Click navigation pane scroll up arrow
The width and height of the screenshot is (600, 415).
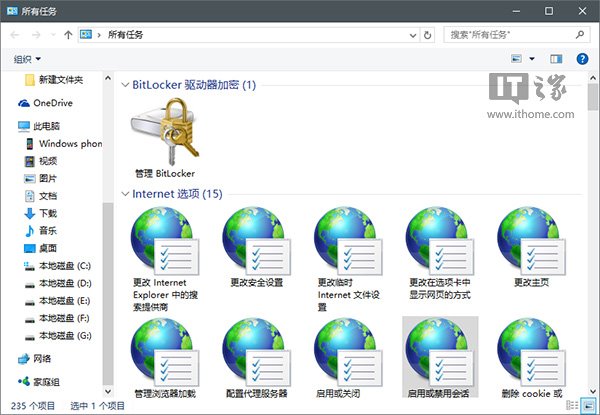(108, 78)
